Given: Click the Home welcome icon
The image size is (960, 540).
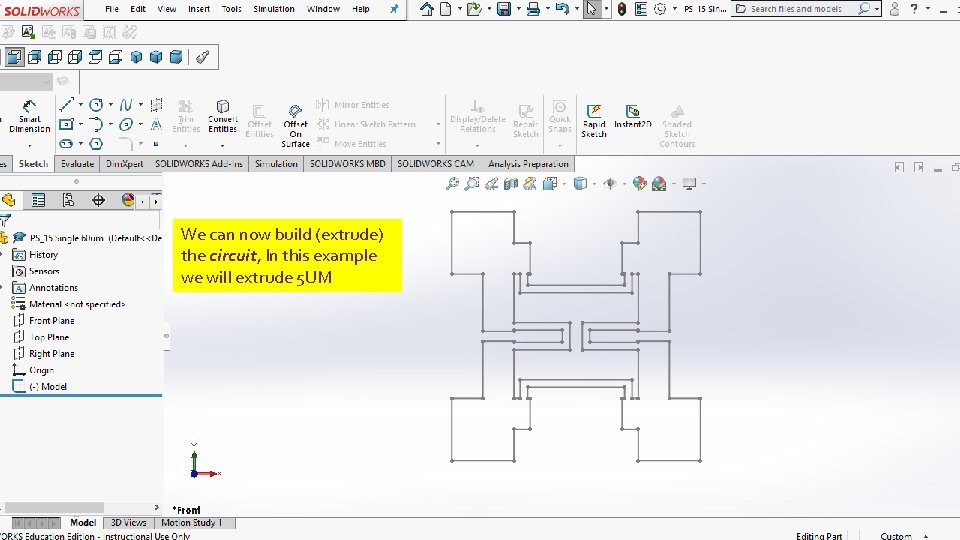Looking at the screenshot, I should [427, 9].
